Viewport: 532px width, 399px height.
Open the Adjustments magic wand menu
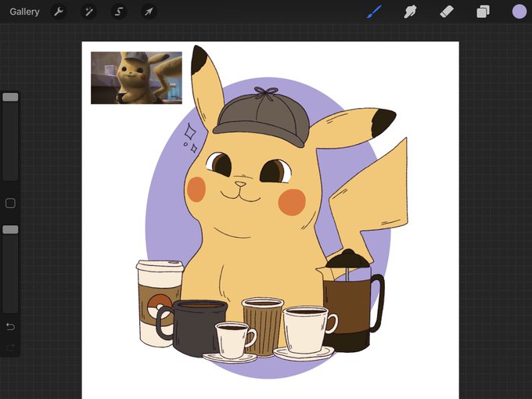(x=89, y=12)
